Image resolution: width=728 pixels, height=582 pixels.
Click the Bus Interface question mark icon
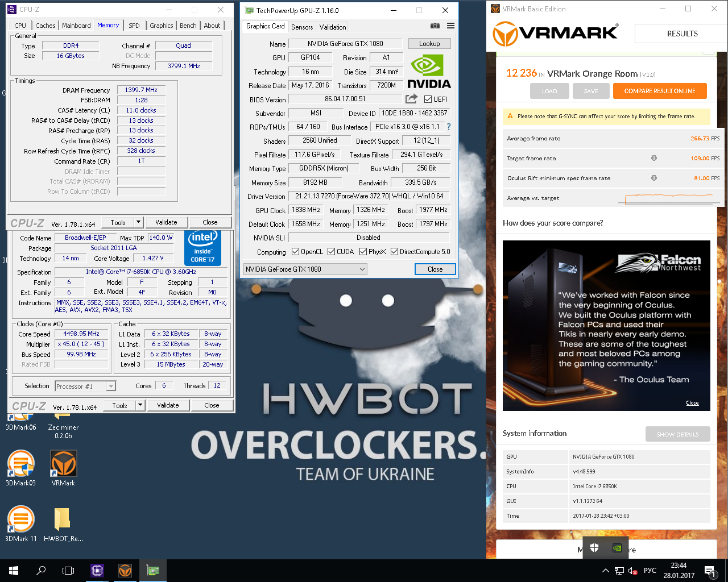449,127
